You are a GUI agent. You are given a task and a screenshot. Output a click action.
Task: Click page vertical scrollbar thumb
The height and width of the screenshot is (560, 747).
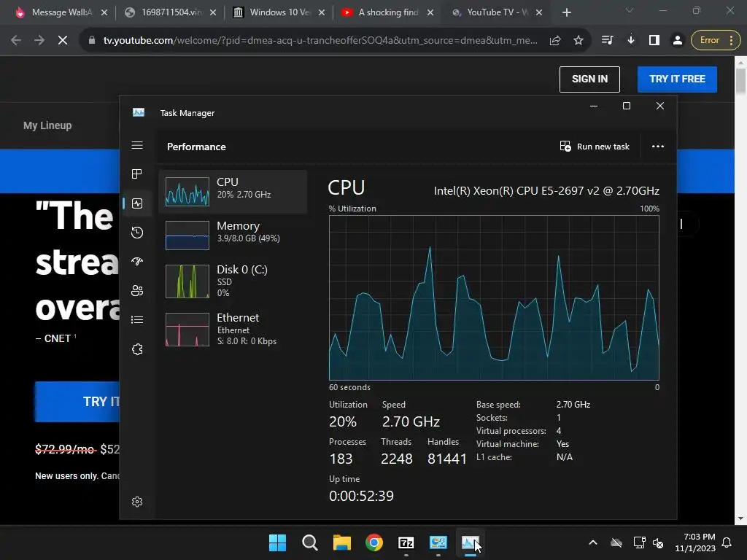tap(740, 81)
